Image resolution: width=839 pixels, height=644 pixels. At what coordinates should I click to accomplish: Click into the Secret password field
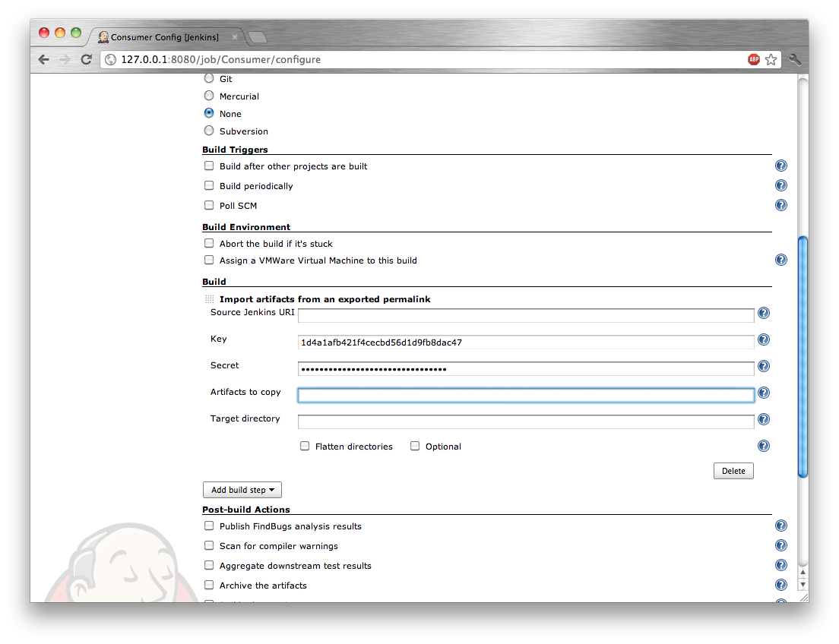(x=526, y=368)
